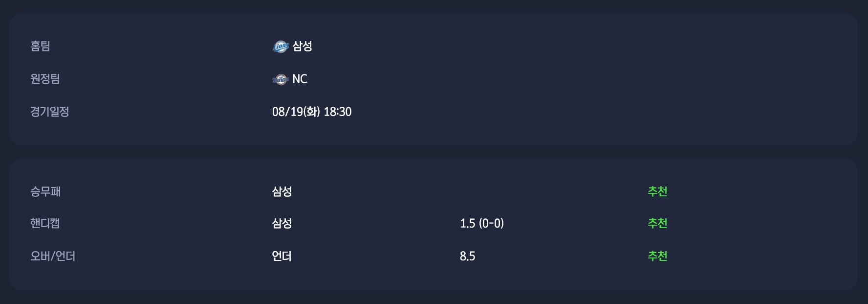
Task: Click the 홈팀 label
Action: click(x=40, y=46)
